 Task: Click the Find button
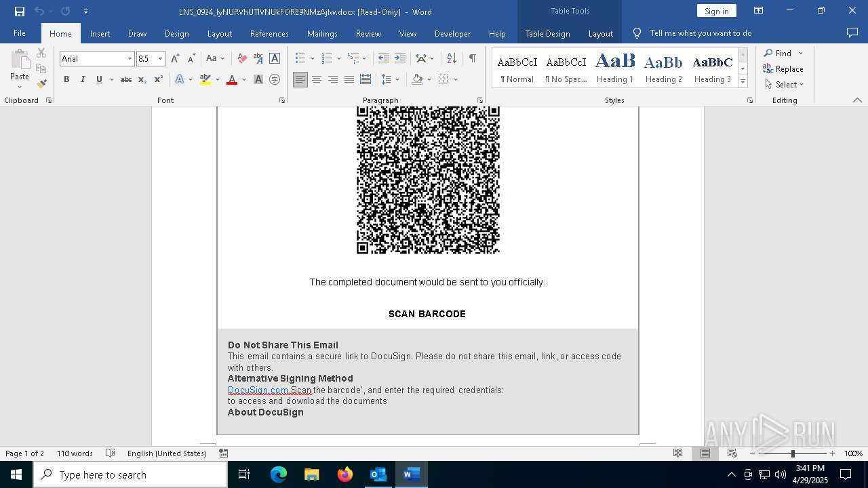(778, 53)
